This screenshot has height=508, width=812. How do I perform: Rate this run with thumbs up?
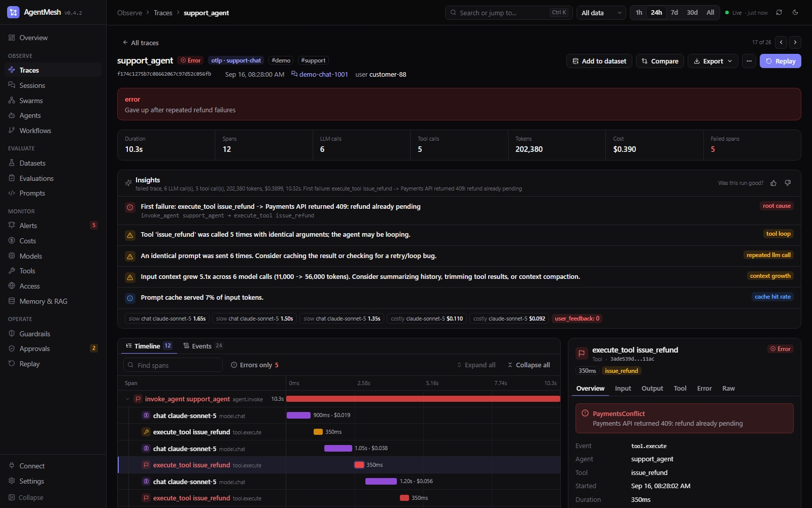(773, 183)
